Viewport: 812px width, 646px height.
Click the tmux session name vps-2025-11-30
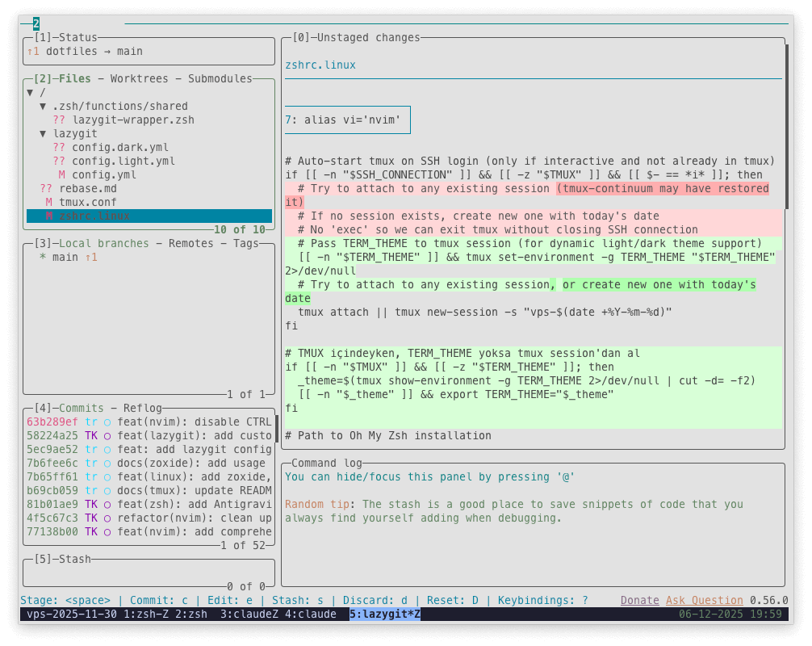tap(72, 615)
